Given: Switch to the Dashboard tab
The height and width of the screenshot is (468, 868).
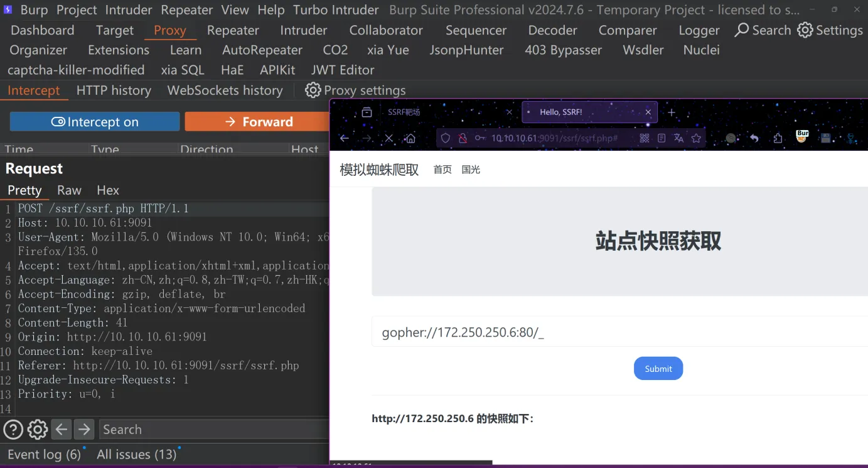Looking at the screenshot, I should [x=43, y=30].
